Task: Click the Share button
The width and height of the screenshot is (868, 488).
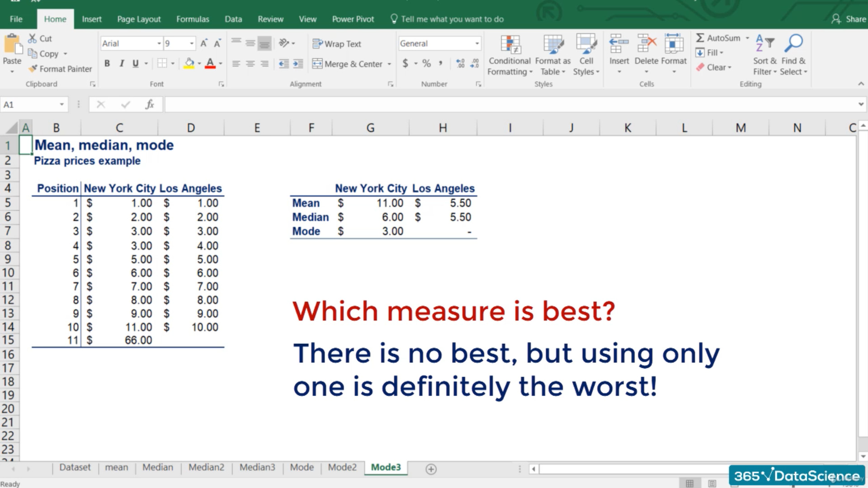Action: (x=849, y=19)
